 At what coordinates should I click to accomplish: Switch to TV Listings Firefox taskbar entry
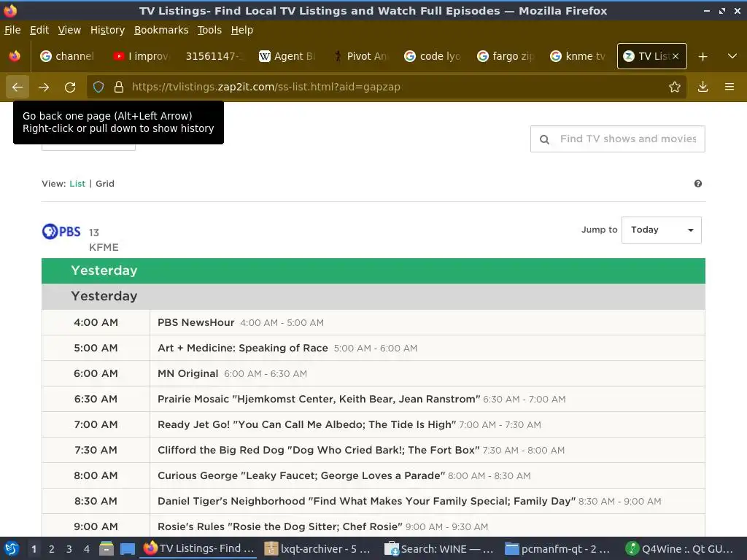198,548
